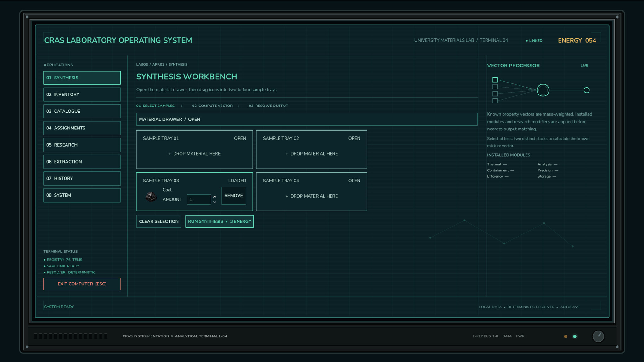Click the Storage module entry
The height and width of the screenshot is (362, 644).
547,176
